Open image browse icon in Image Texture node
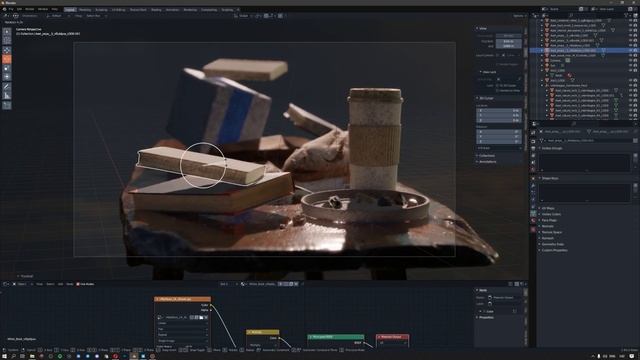The width and height of the screenshot is (640, 360). pyautogui.click(x=160, y=317)
